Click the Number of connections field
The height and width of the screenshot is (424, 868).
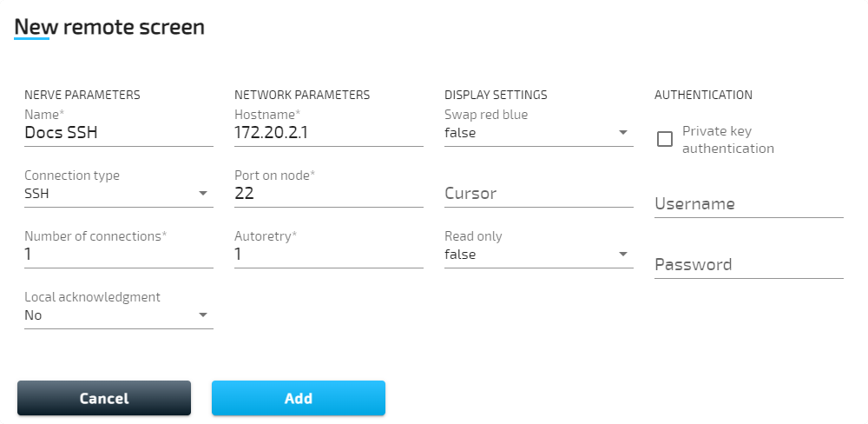[x=118, y=255]
